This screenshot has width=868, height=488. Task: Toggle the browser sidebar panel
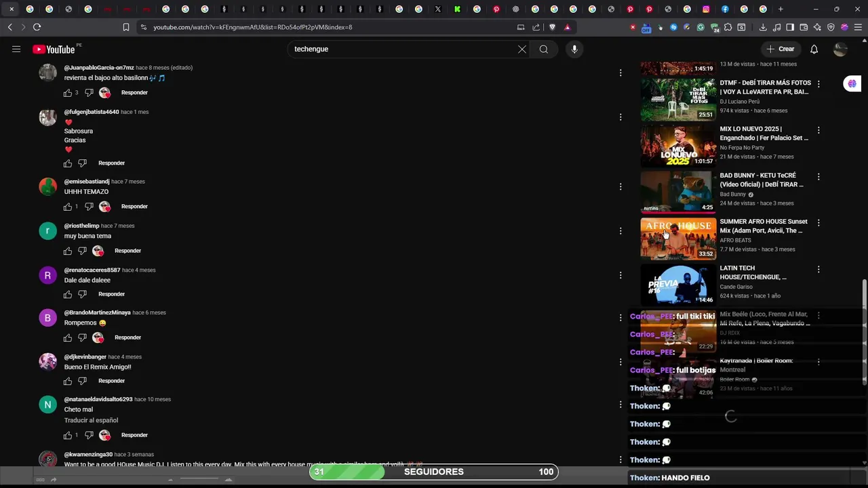tap(790, 27)
